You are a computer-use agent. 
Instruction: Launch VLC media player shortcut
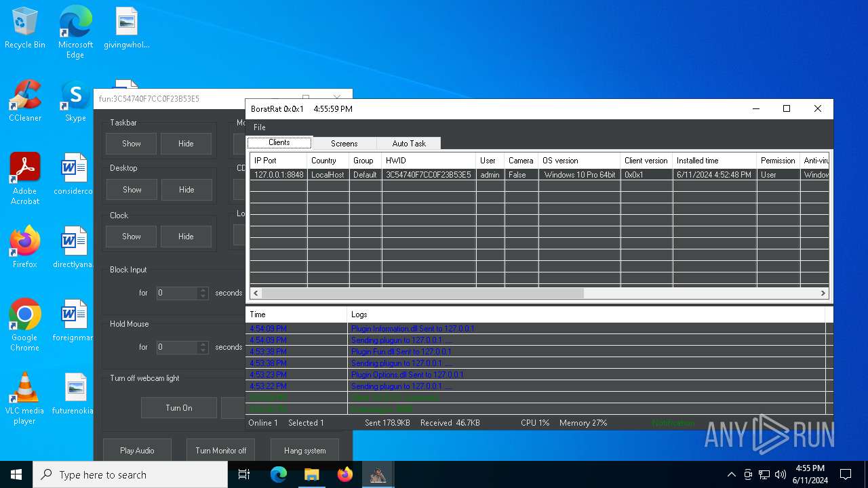25,399
